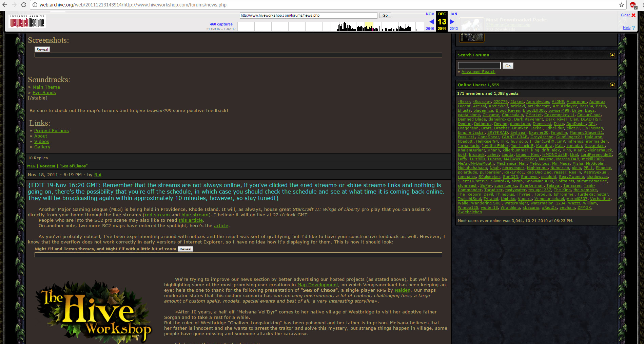Viewport: 644px width, 344px height.
Task: Click the Wayback URL input field
Action: [308, 15]
